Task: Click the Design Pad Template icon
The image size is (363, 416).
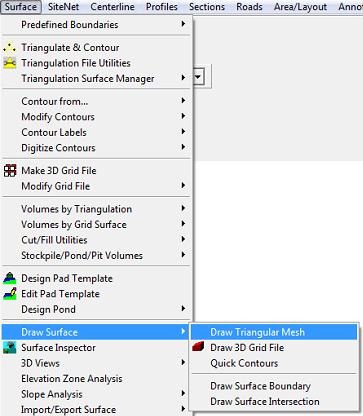Action: click(x=10, y=278)
